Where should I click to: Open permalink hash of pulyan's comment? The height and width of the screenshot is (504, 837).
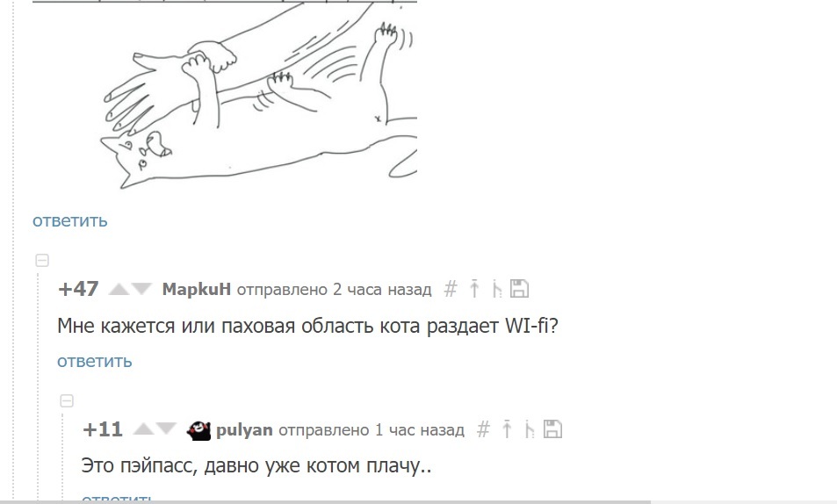click(x=483, y=429)
